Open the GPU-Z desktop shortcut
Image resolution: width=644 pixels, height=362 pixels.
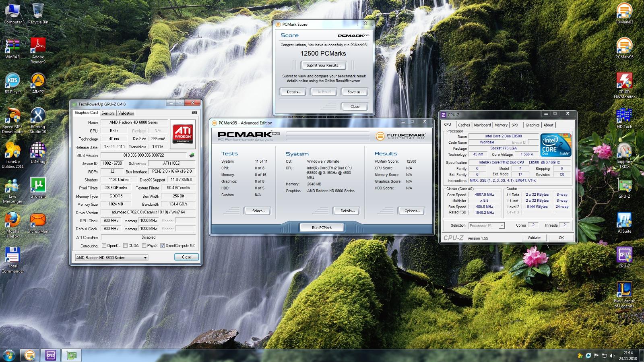pos(624,188)
